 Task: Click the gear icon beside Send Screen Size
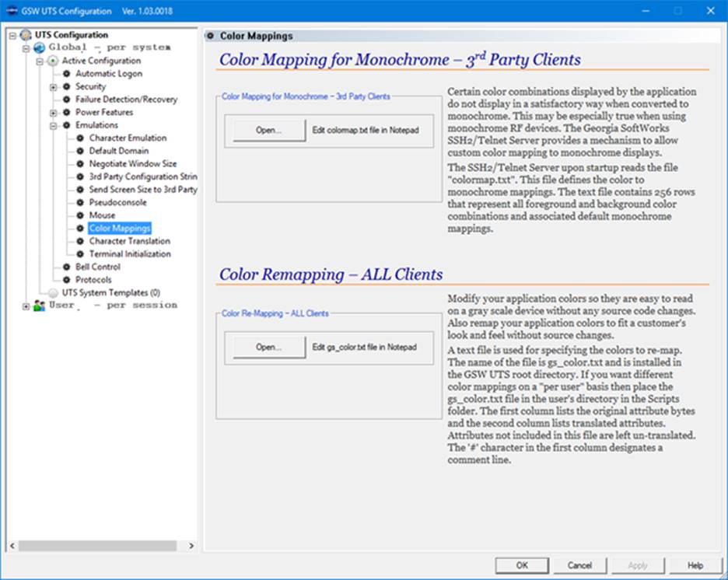coord(80,189)
